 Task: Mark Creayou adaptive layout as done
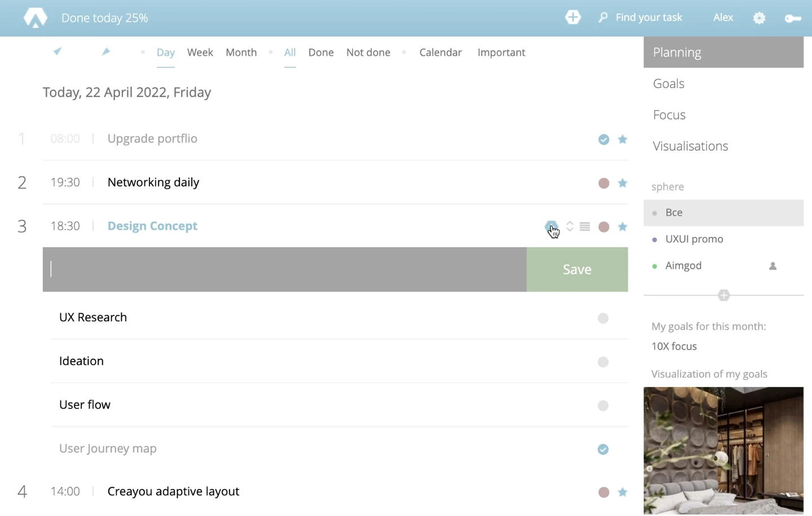point(604,492)
